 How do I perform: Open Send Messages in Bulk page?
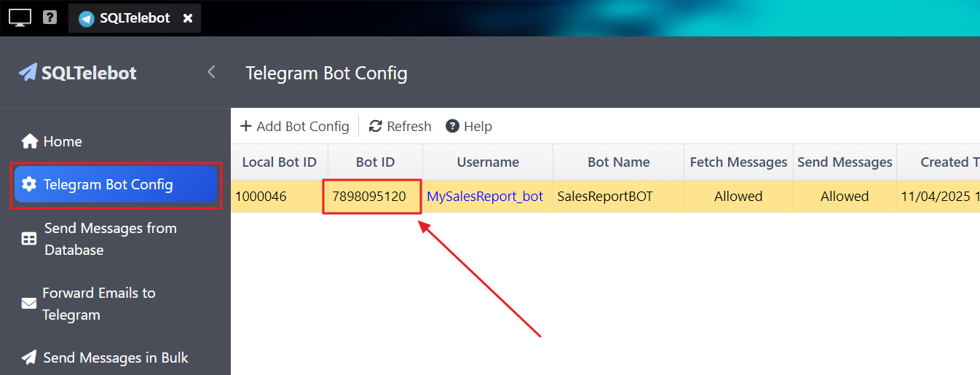click(115, 358)
